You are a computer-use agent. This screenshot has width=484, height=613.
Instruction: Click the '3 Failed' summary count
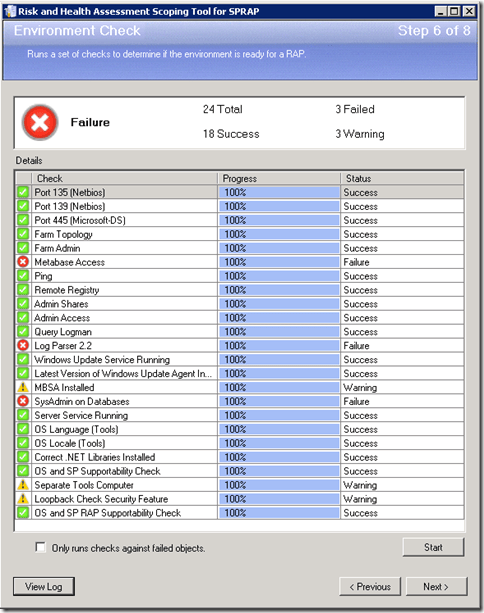[355, 109]
